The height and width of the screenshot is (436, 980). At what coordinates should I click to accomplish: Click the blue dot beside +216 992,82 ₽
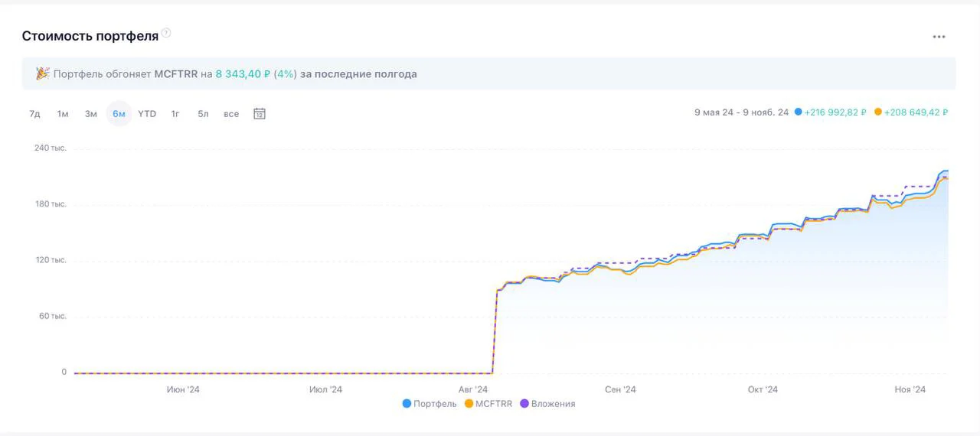click(798, 112)
